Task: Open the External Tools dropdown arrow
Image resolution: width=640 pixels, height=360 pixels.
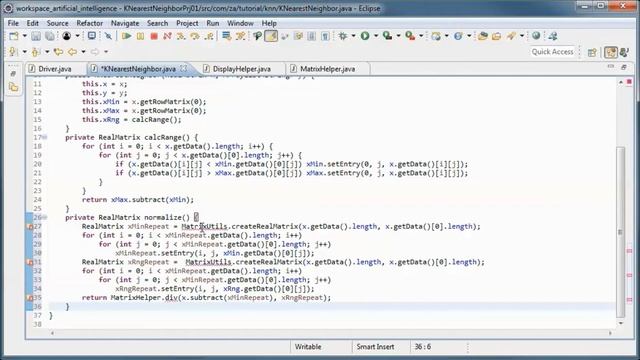Action: click(421, 36)
